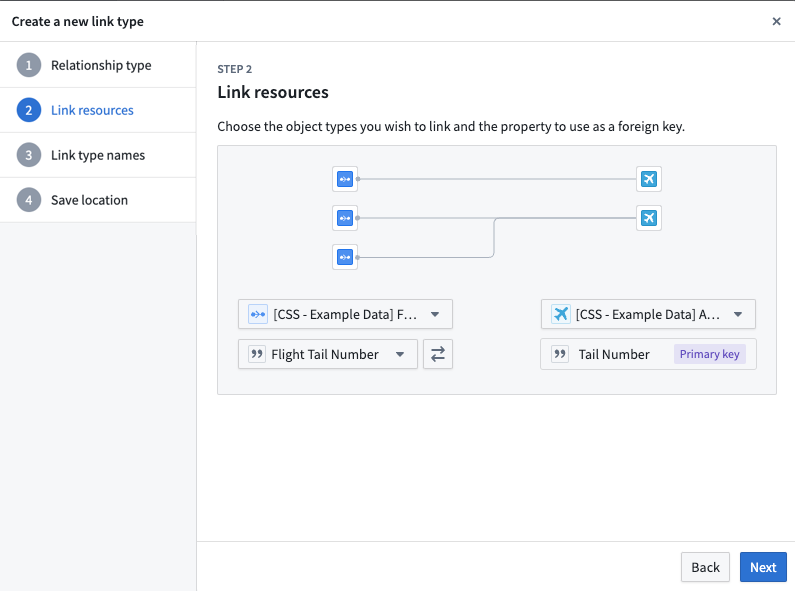
Task: Click the bottom flight node icon in diagram
Action: coord(345,257)
